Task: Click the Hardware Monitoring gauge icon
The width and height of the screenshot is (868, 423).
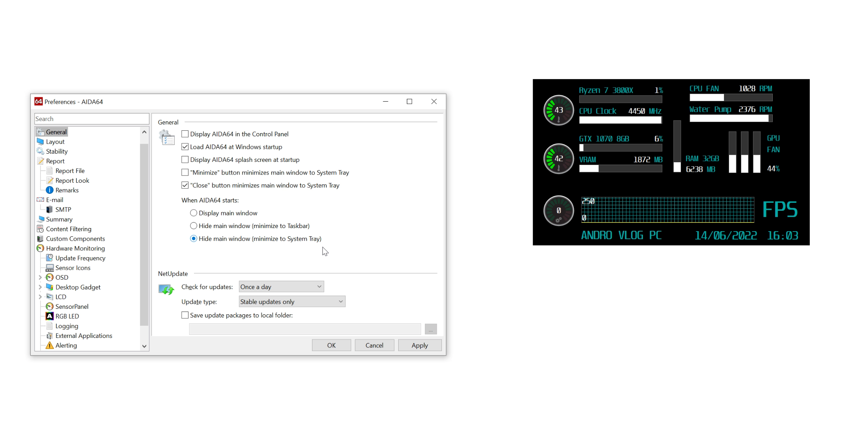Action: tap(40, 249)
